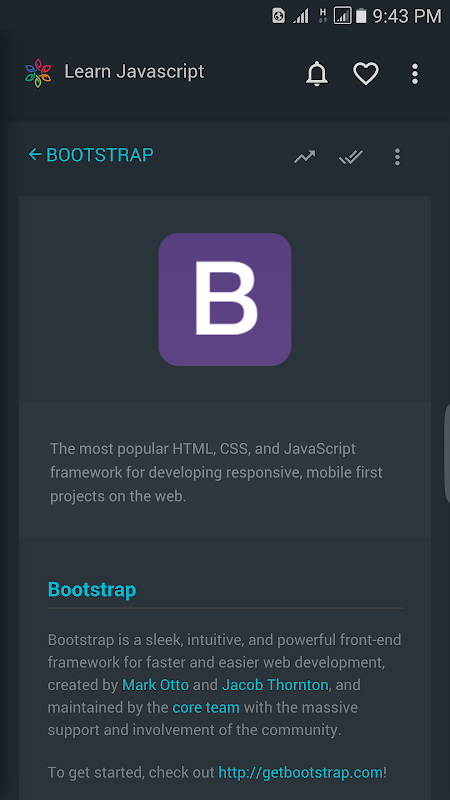Tap the signal strength status icon

click(x=301, y=16)
